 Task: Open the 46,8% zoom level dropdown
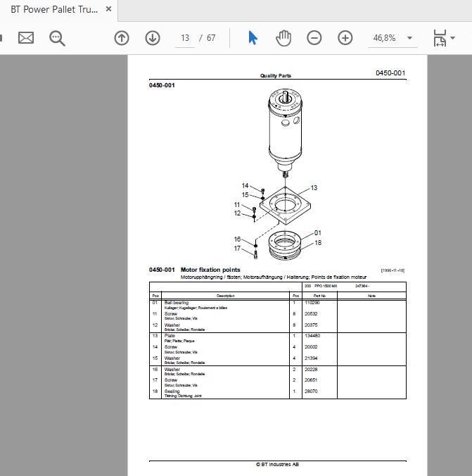point(410,38)
